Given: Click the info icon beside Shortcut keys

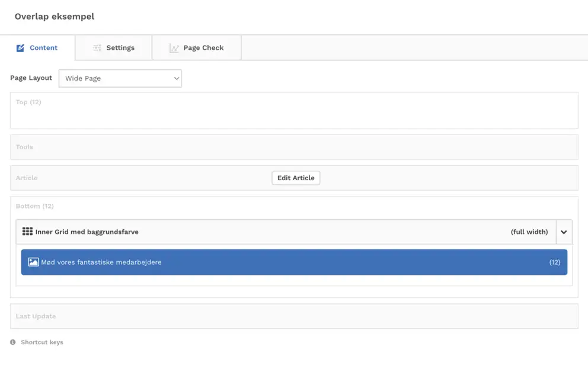Looking at the screenshot, I should [x=13, y=342].
